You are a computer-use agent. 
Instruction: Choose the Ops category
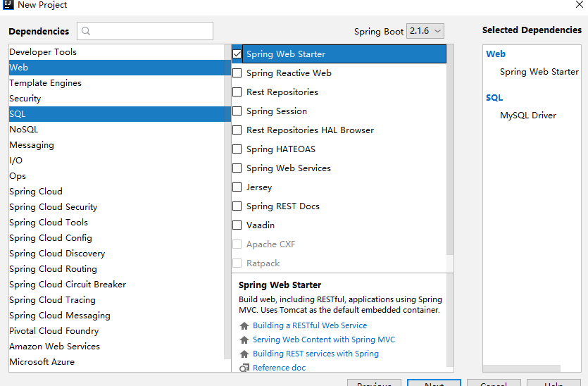click(x=116, y=176)
